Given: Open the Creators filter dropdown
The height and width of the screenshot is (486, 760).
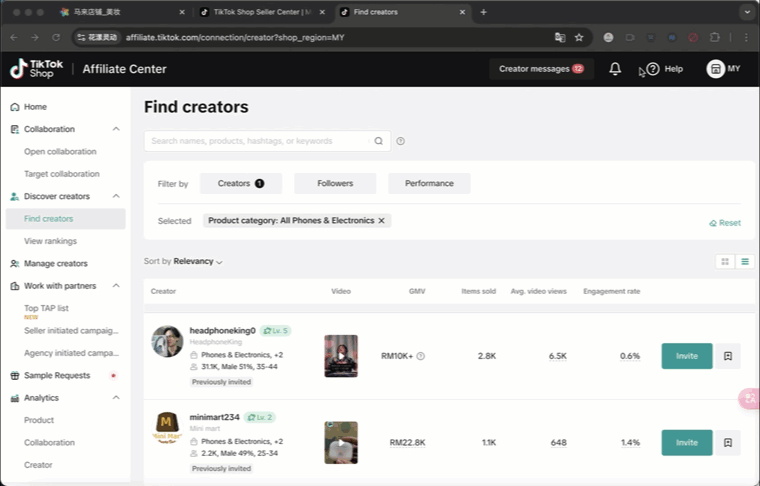Looking at the screenshot, I should (240, 183).
